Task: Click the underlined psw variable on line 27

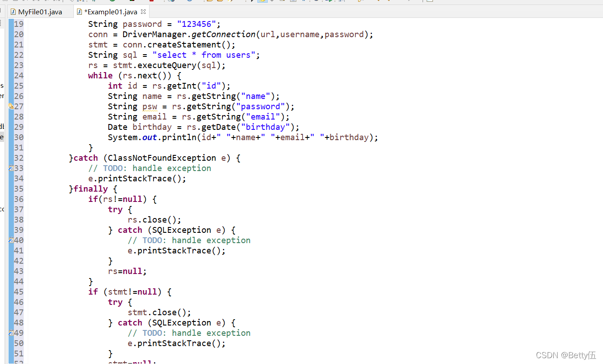Action: click(x=150, y=107)
